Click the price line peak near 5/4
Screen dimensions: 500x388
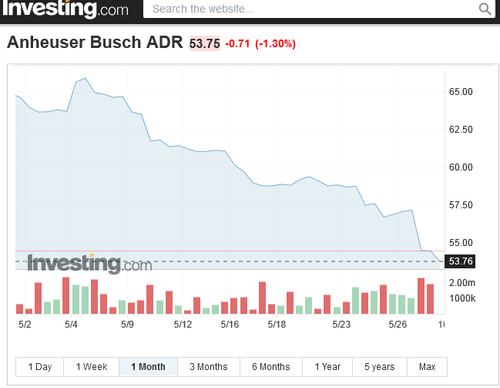(x=85, y=79)
